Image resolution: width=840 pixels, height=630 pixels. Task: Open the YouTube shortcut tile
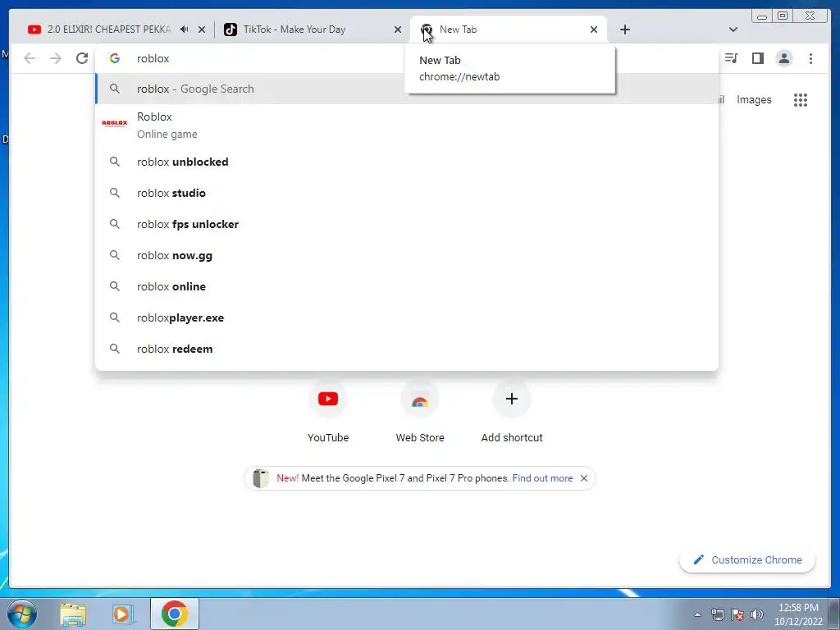click(328, 413)
